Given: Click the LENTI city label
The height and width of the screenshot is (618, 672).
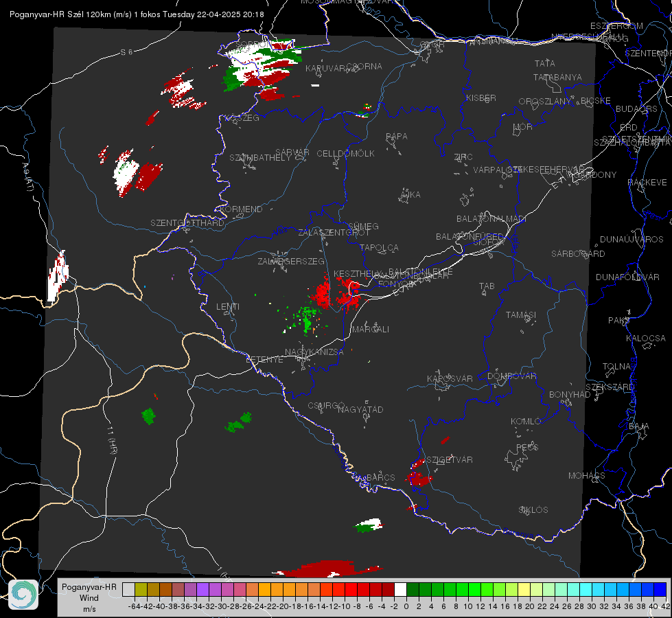Looking at the screenshot, I should click(228, 307).
